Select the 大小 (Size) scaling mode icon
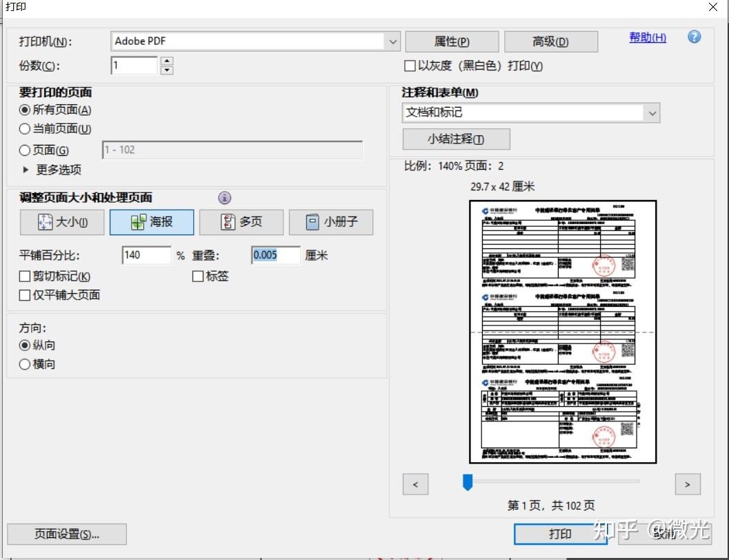 click(46, 222)
